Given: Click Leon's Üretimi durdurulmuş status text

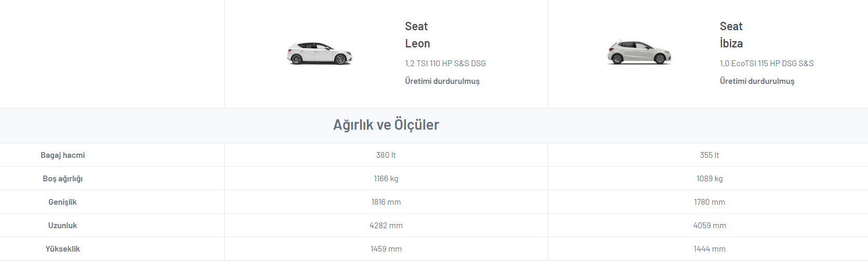Looking at the screenshot, I should pos(442,81).
